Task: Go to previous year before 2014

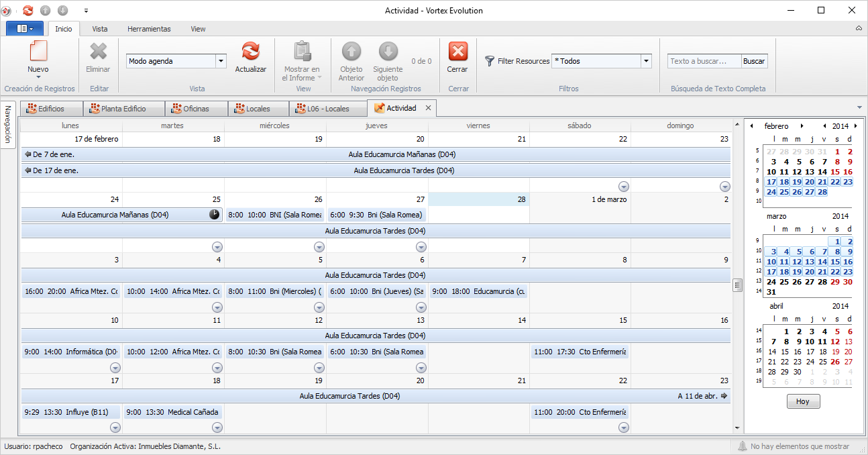Action: [824, 126]
